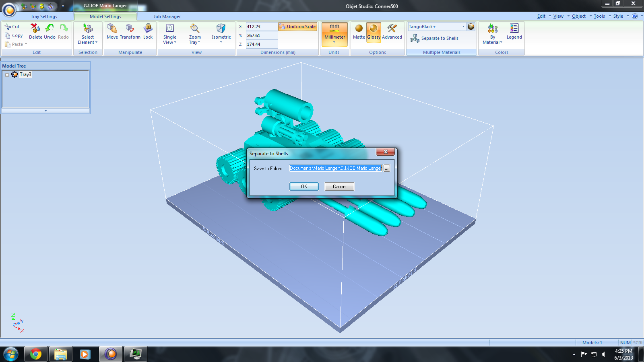644x362 pixels.
Task: Launch Google Chrome from the taskbar
Action: coord(36,354)
